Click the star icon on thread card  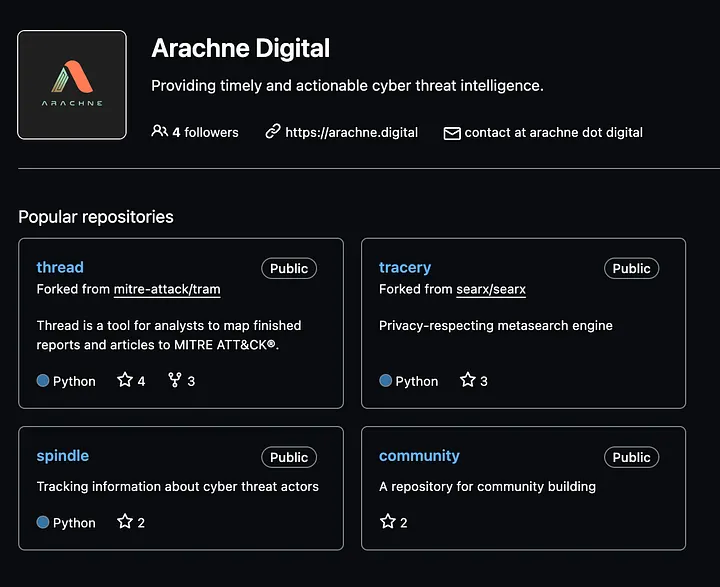[125, 380]
